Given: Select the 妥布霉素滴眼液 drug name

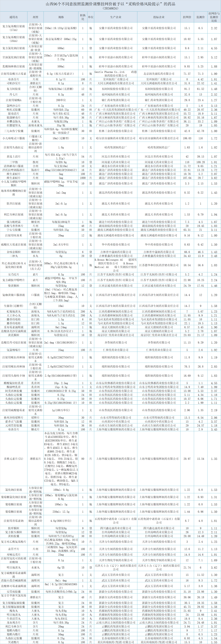Looking at the screenshot, I should (x=14, y=327).
